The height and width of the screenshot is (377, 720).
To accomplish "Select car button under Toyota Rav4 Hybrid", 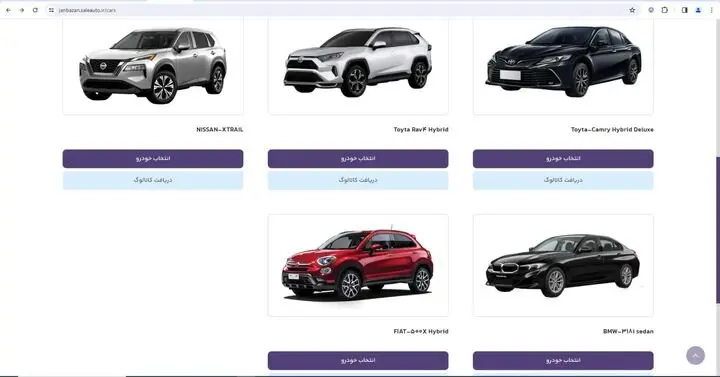I will 358,158.
